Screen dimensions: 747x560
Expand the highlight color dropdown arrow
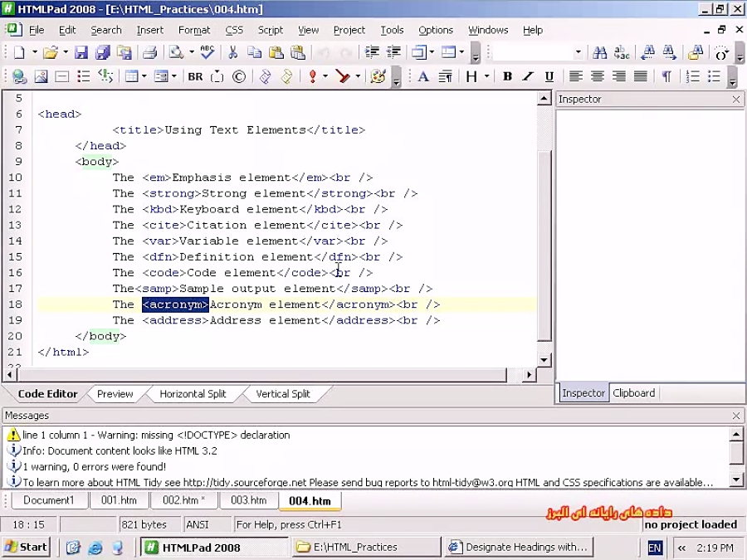point(359,75)
